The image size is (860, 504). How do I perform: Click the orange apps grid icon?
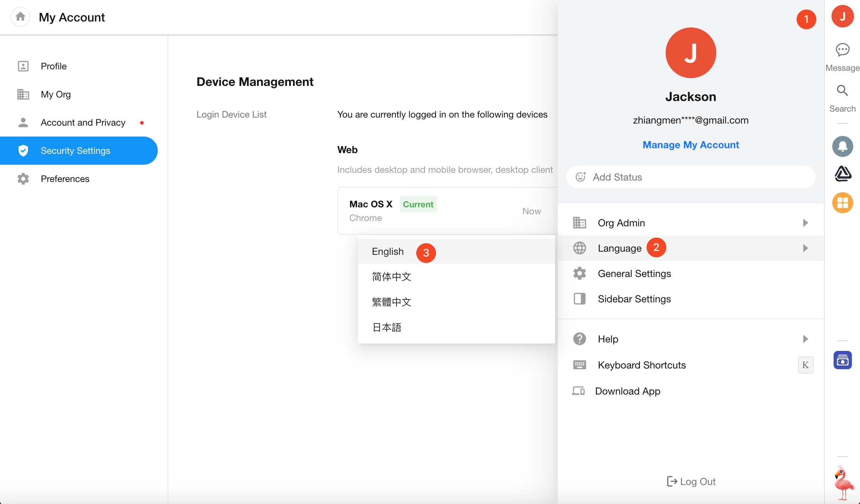842,203
